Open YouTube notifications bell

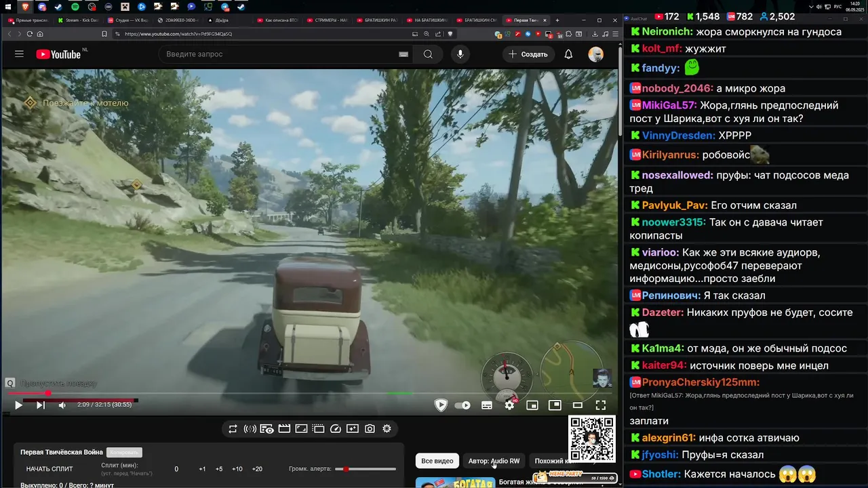568,54
